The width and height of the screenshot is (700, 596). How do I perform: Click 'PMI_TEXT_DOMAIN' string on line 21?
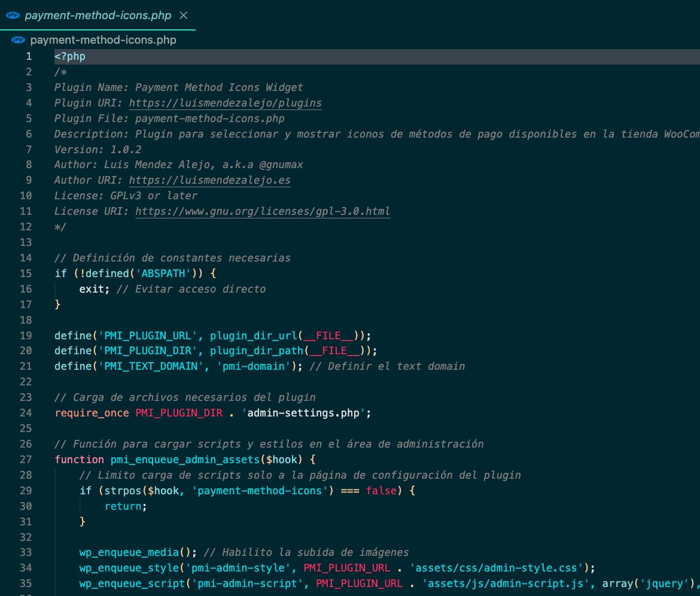pyautogui.click(x=150, y=367)
